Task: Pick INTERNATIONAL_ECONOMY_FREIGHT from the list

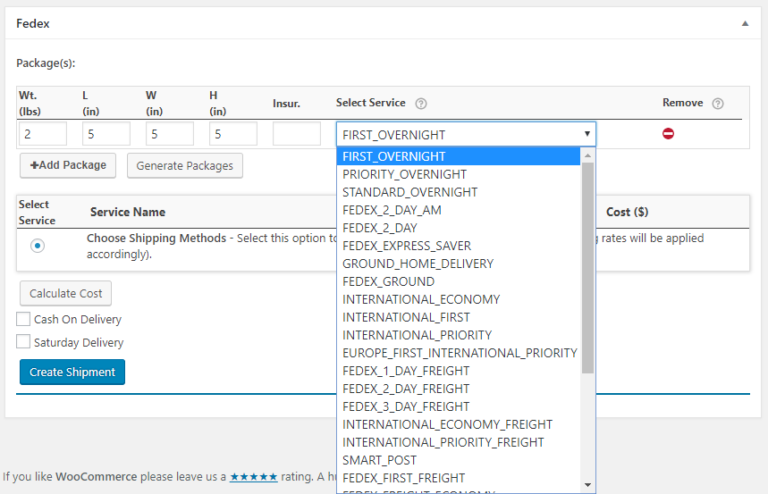Action: (458, 424)
